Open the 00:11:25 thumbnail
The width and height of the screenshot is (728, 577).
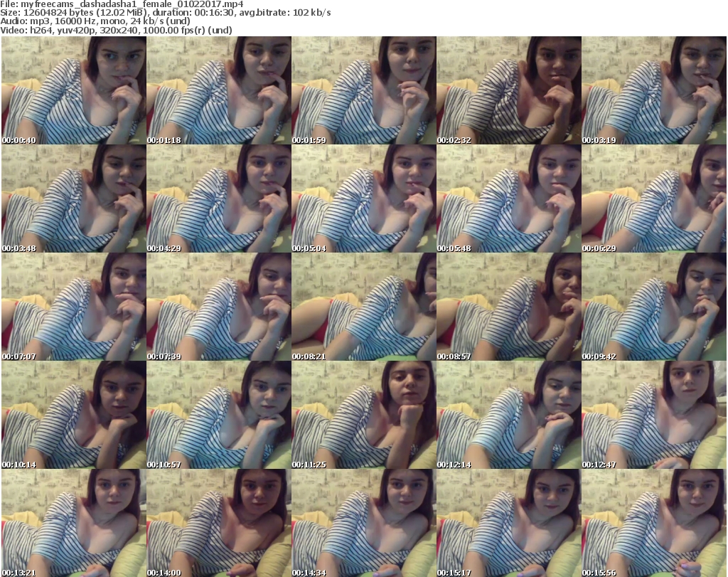(364, 415)
